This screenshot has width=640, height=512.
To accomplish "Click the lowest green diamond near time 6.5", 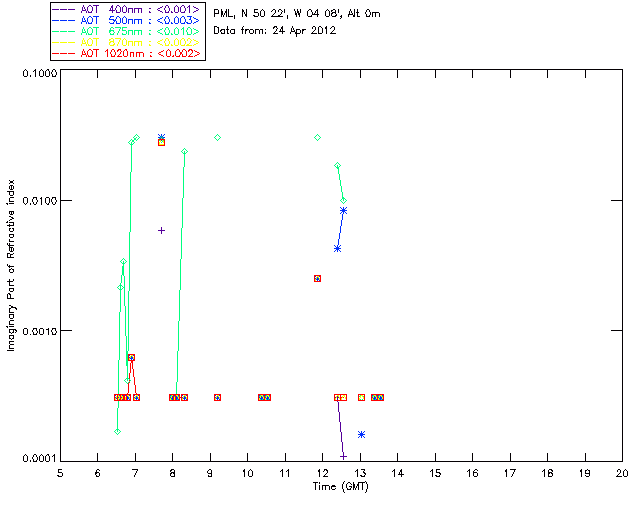I will click(x=118, y=432).
